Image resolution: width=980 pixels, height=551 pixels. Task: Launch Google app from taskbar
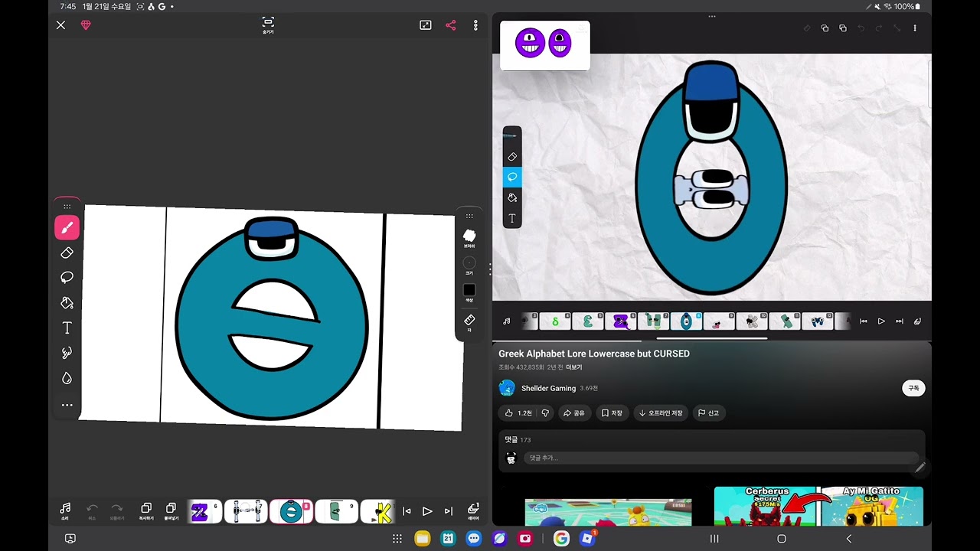pyautogui.click(x=561, y=539)
